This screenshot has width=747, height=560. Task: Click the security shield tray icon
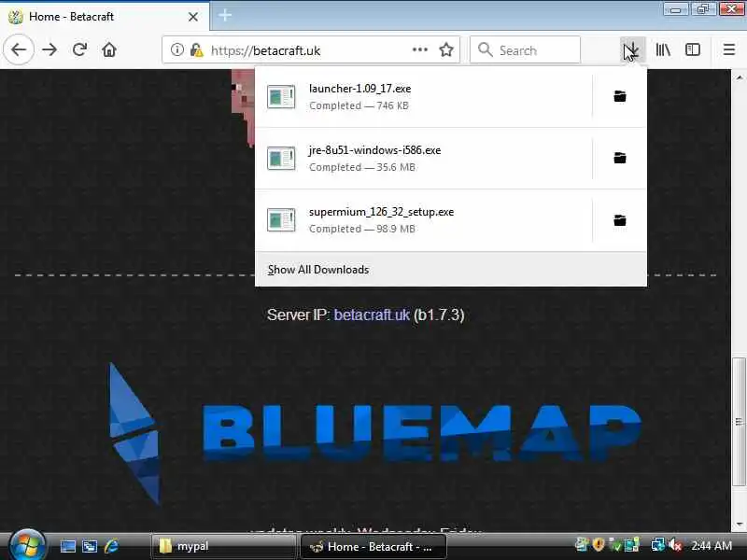pyautogui.click(x=599, y=544)
